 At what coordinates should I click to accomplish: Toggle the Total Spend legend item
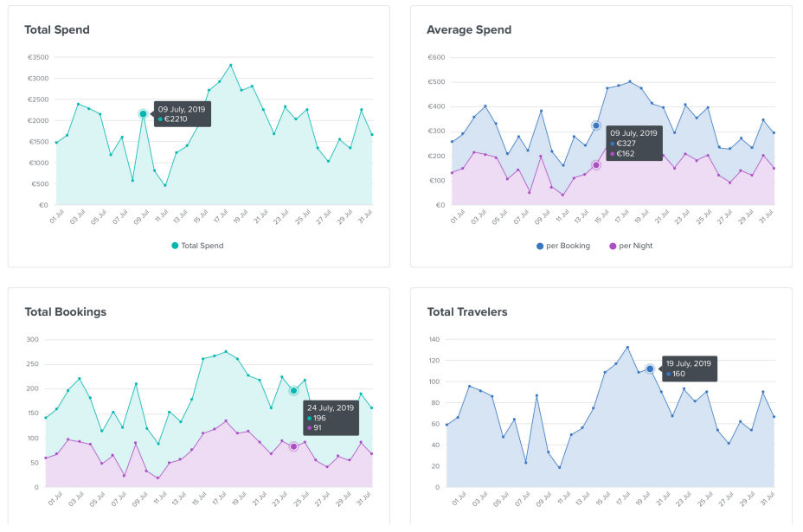197,246
